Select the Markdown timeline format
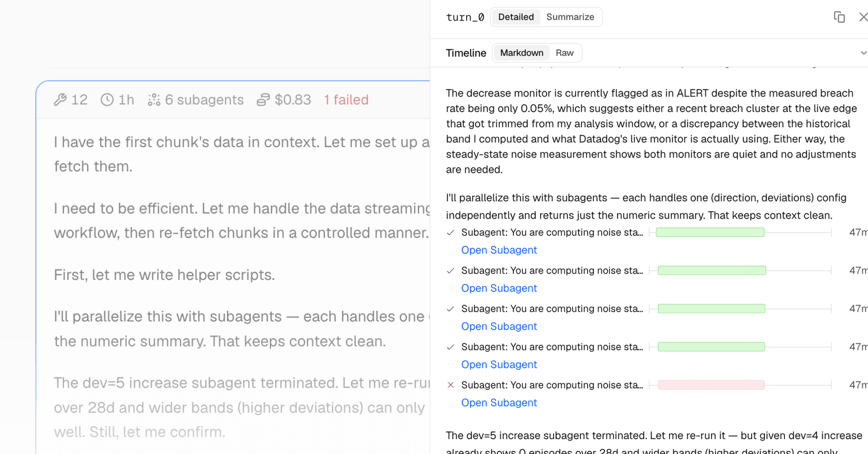Screen dimensions: 868x454 [x=522, y=53]
